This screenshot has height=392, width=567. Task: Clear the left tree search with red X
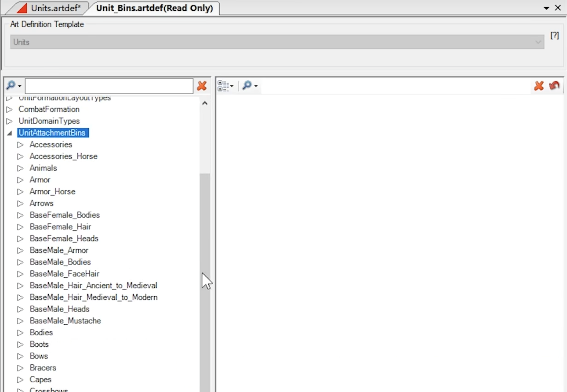click(x=202, y=86)
